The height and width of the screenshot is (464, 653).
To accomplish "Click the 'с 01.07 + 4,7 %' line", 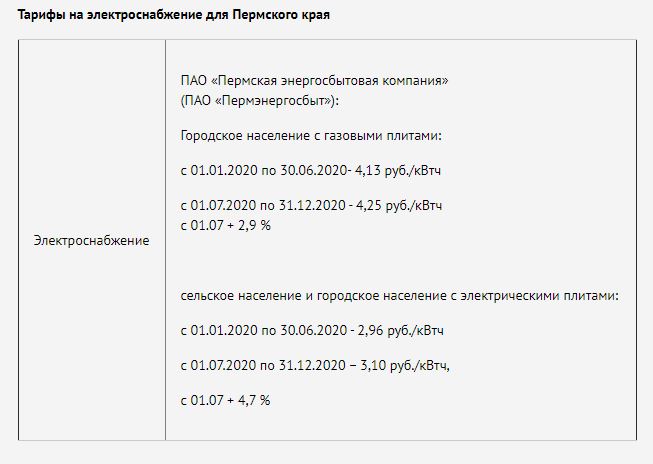I will point(225,400).
